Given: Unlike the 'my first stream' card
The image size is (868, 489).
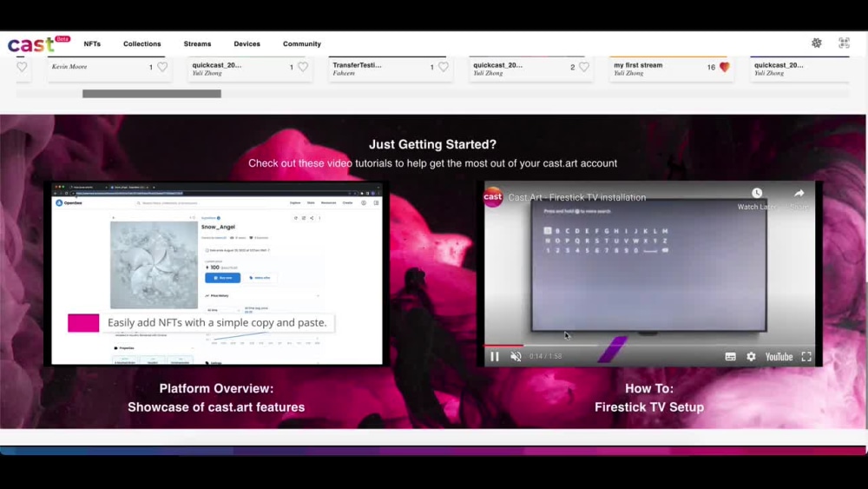Looking at the screenshot, I should (725, 67).
